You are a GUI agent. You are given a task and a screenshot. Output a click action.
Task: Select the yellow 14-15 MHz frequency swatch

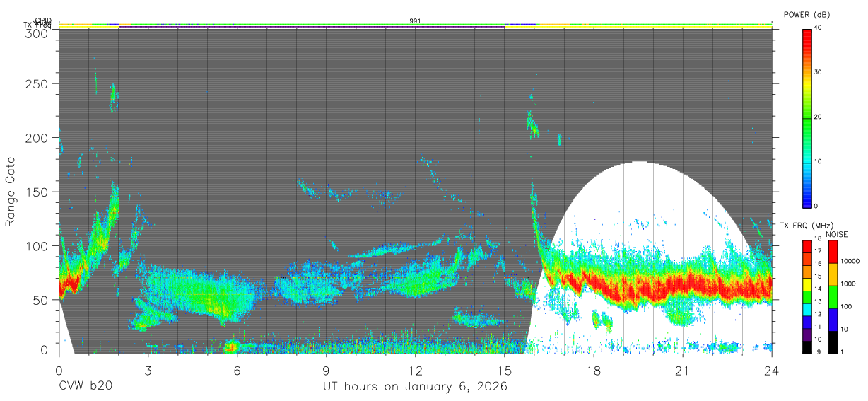pos(807,284)
